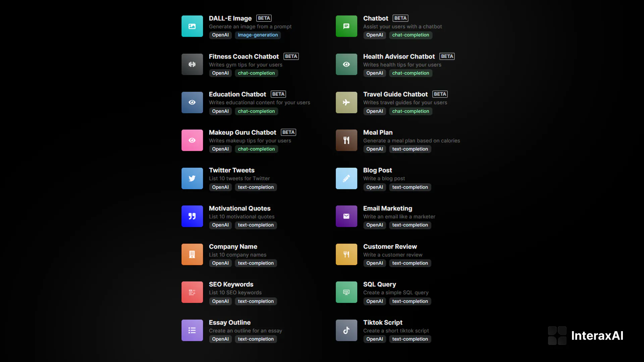Click the image-generation tag on DALL-E Image
The height and width of the screenshot is (362, 644).
[258, 35]
